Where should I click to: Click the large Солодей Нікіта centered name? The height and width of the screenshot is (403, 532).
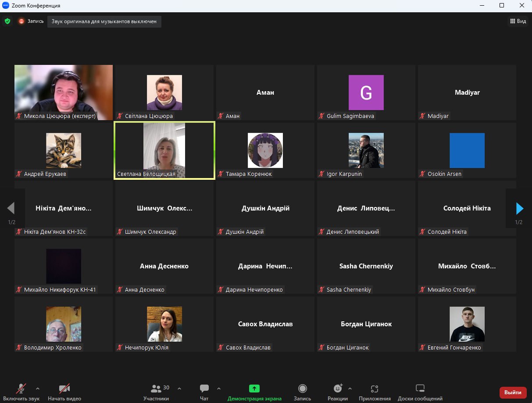point(467,208)
